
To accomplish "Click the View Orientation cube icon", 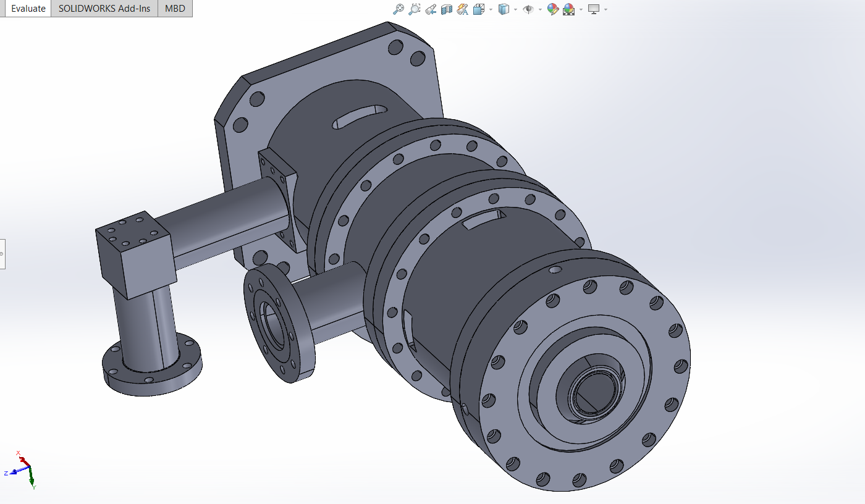I will 479,9.
